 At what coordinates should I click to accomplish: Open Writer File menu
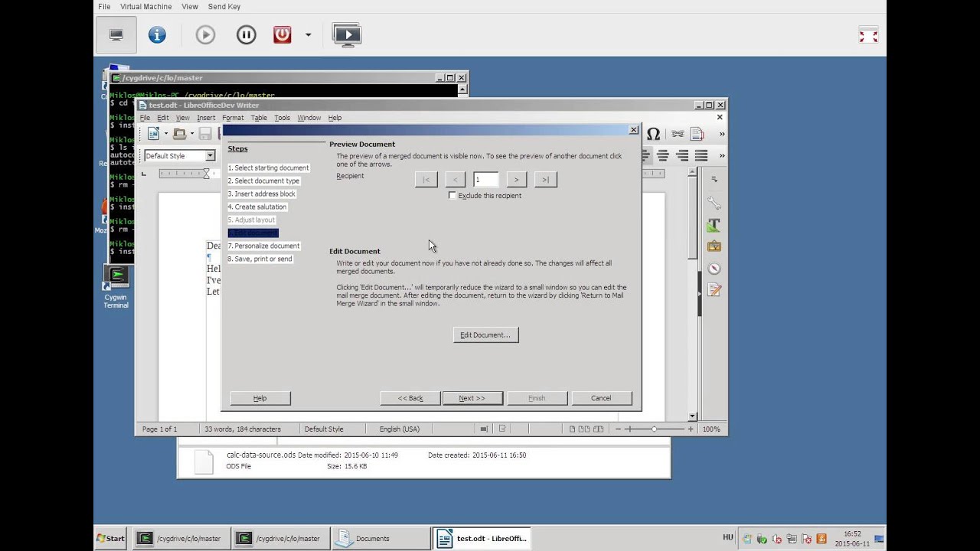pyautogui.click(x=145, y=118)
